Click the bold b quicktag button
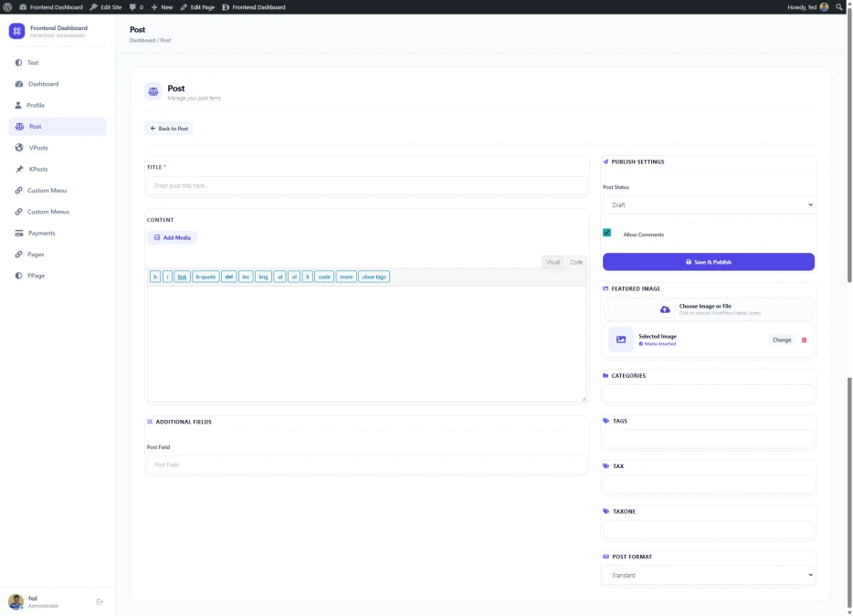 point(155,277)
